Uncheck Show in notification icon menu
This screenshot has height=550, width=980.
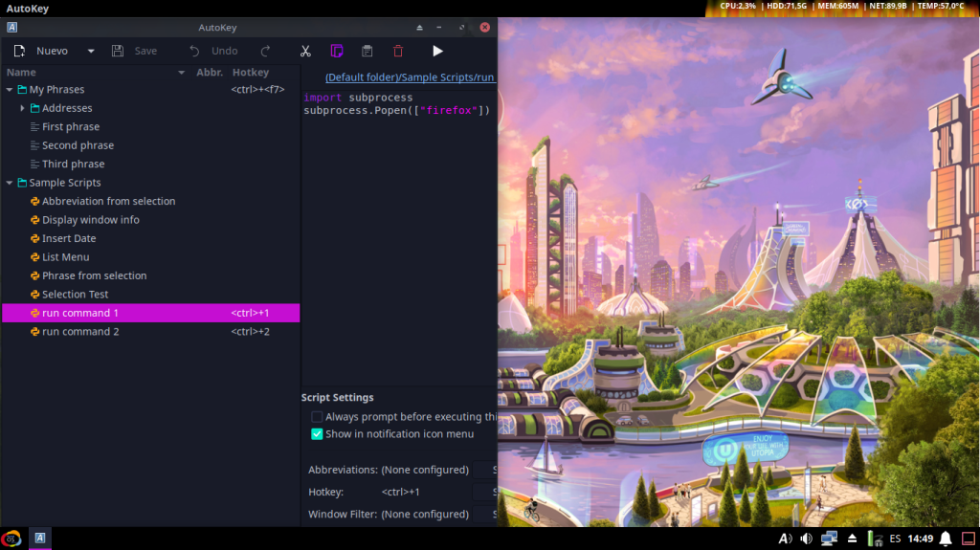pos(317,434)
